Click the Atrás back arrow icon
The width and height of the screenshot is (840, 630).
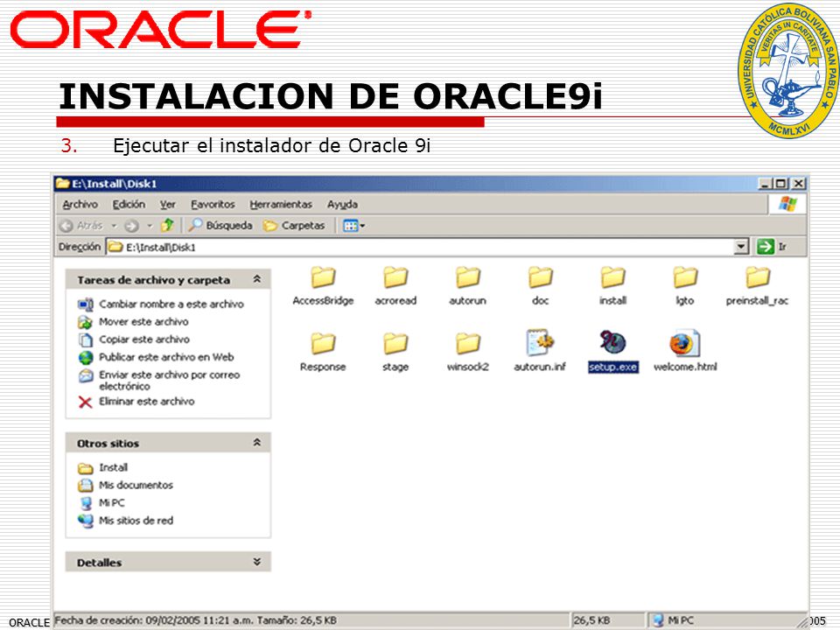click(x=66, y=226)
